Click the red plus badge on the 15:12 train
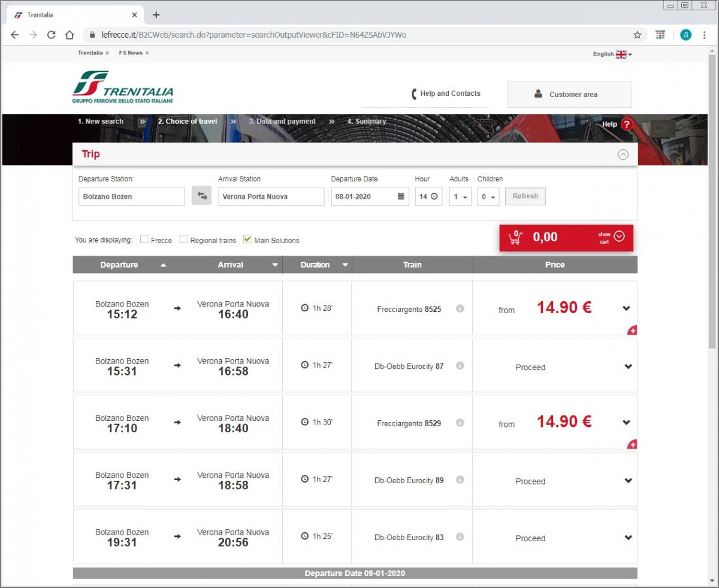This screenshot has height=588, width=719. [633, 331]
